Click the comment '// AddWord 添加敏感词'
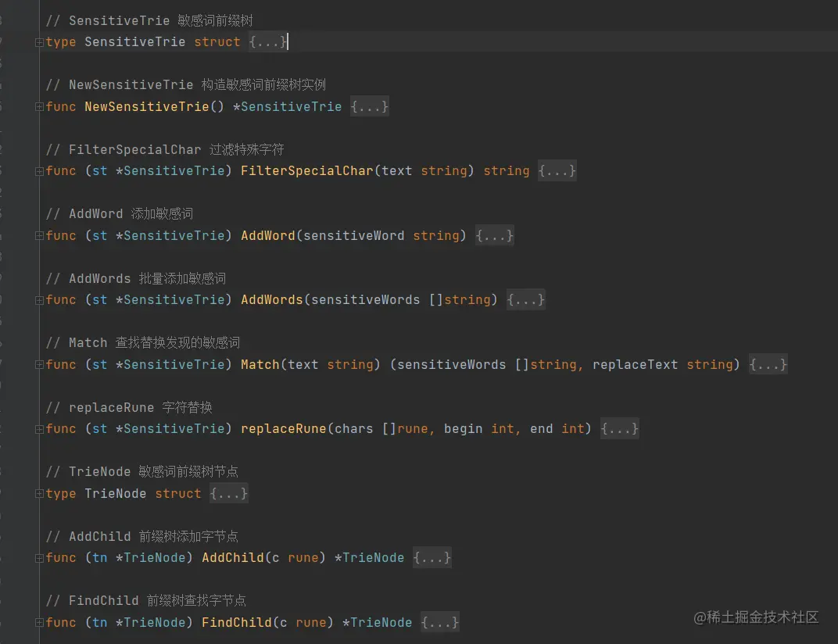 119,214
